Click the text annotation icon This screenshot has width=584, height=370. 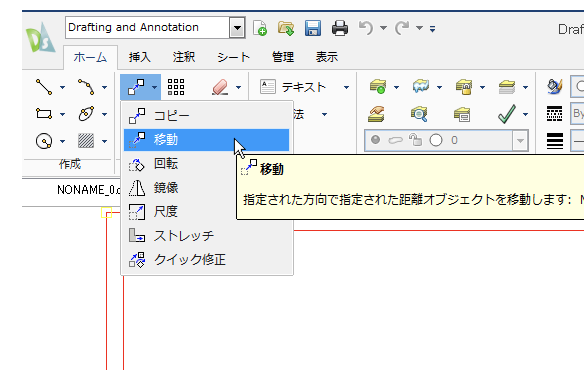pyautogui.click(x=267, y=87)
